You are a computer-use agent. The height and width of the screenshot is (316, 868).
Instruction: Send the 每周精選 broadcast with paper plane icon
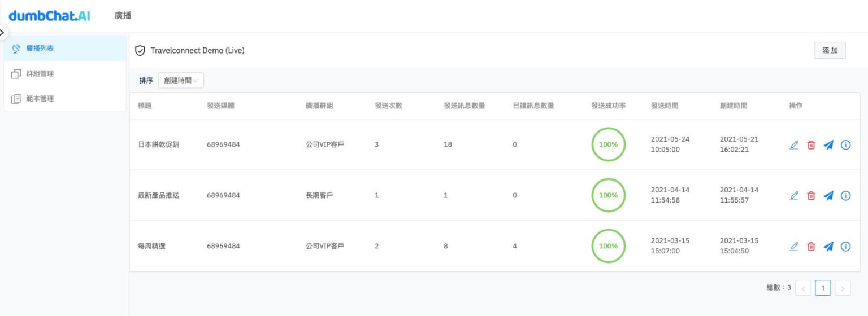coord(828,246)
